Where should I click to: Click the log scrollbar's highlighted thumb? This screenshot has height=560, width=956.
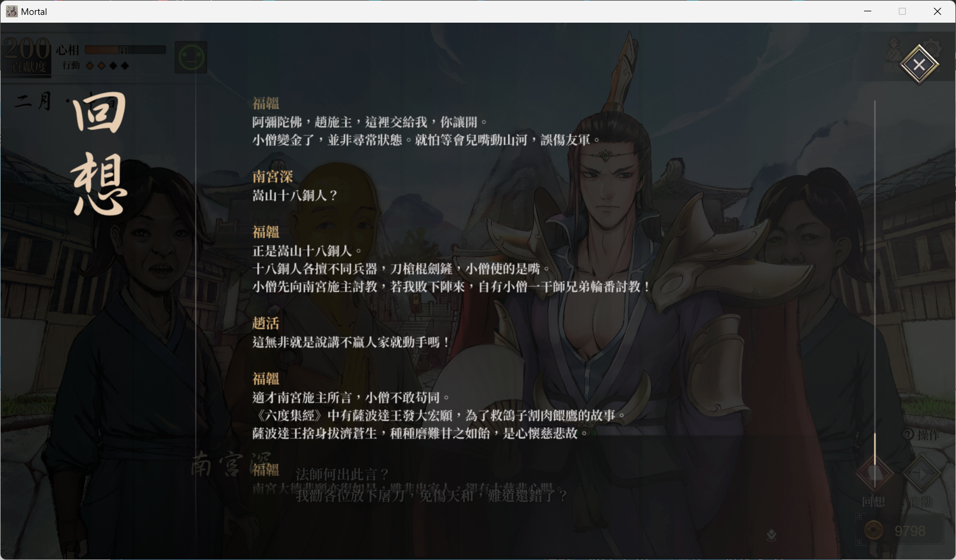(875, 448)
